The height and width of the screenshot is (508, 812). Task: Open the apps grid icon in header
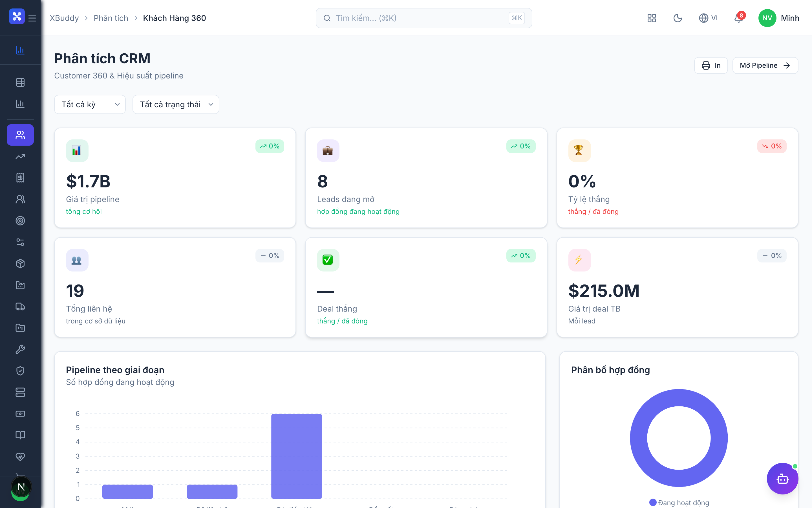[652, 18]
